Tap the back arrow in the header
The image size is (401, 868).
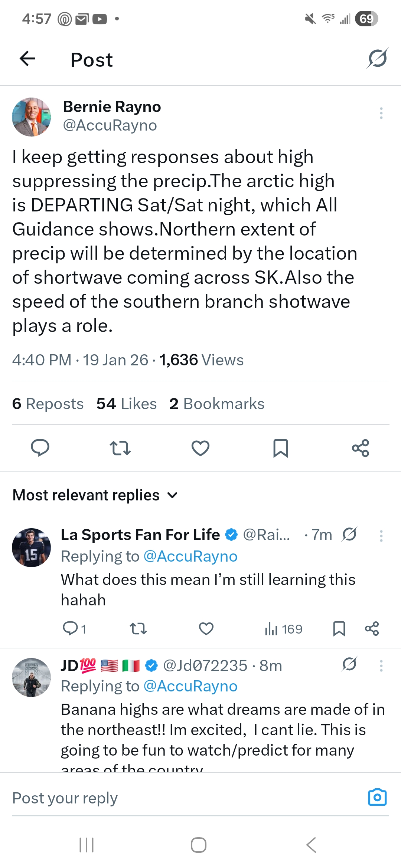[27, 59]
